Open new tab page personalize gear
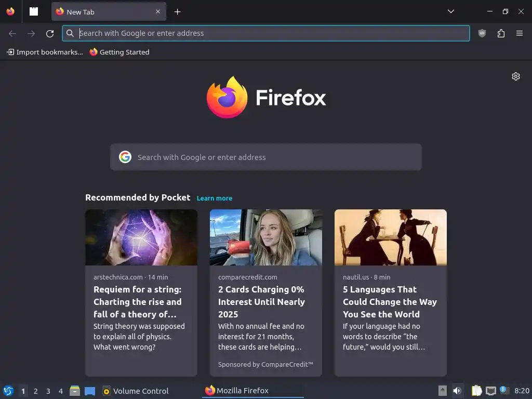Screen dimensions: 532x399 point(516,76)
